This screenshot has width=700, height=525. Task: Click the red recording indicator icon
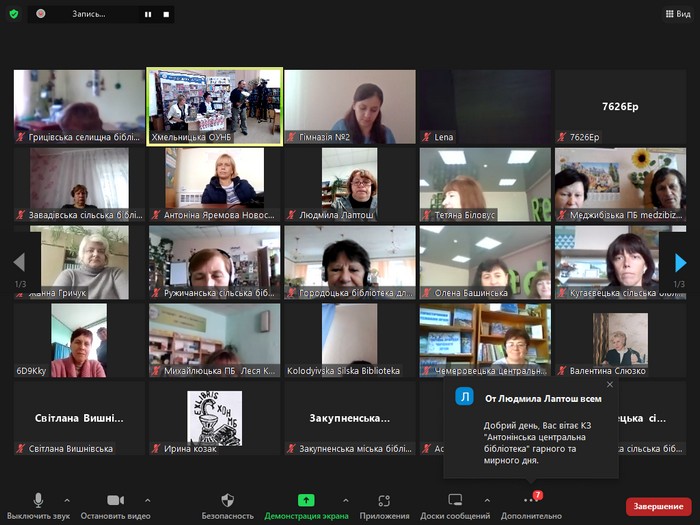tap(41, 14)
